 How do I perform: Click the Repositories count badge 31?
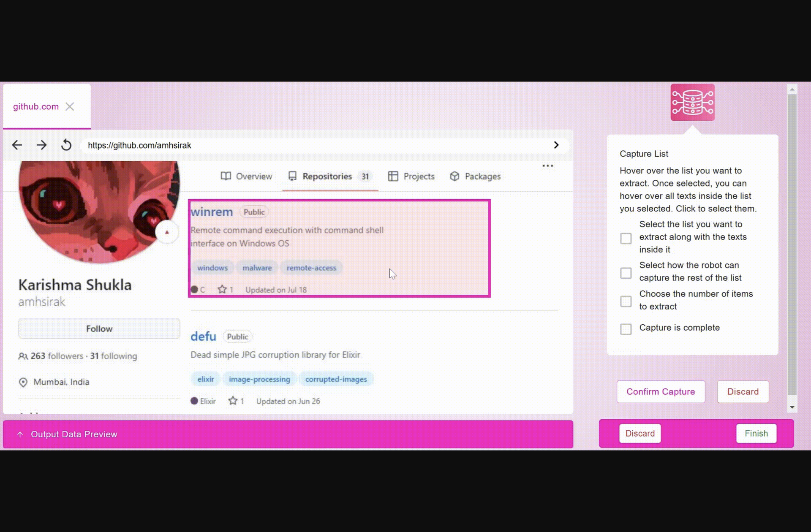click(365, 176)
